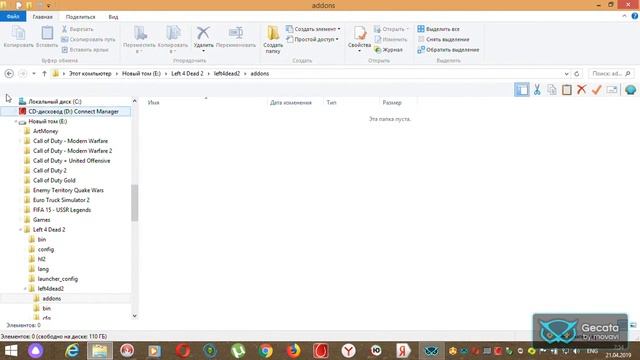Click left4dead2 breadcrumb segment

point(227,73)
